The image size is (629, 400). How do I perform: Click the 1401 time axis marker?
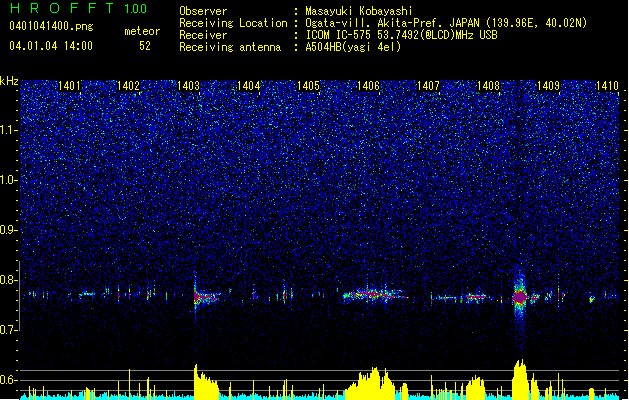pyautogui.click(x=69, y=86)
